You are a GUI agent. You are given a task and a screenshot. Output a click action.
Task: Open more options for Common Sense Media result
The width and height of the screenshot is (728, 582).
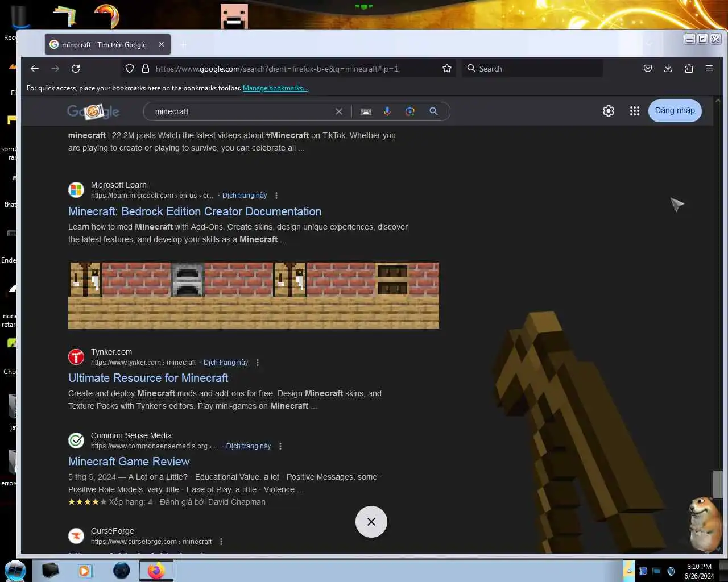tap(280, 446)
